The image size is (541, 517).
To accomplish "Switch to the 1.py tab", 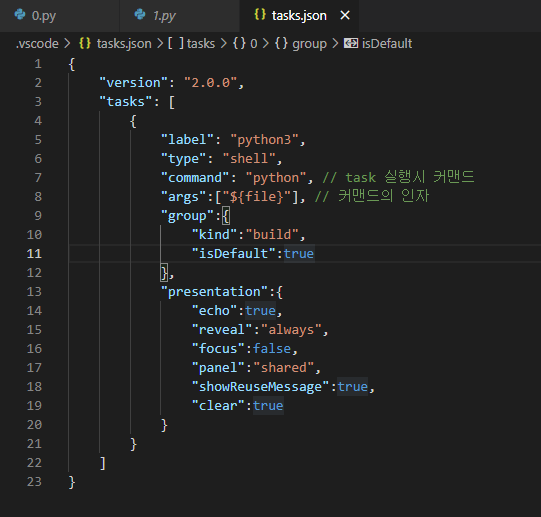I will [x=179, y=16].
